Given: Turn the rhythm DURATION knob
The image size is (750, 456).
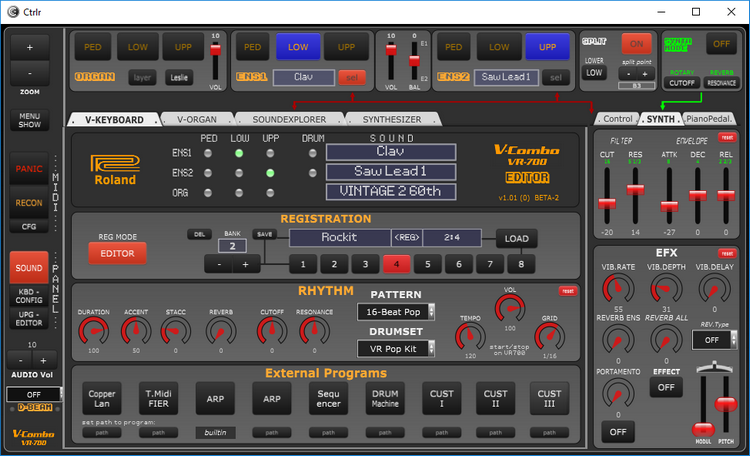Looking at the screenshot, I should 93,332.
